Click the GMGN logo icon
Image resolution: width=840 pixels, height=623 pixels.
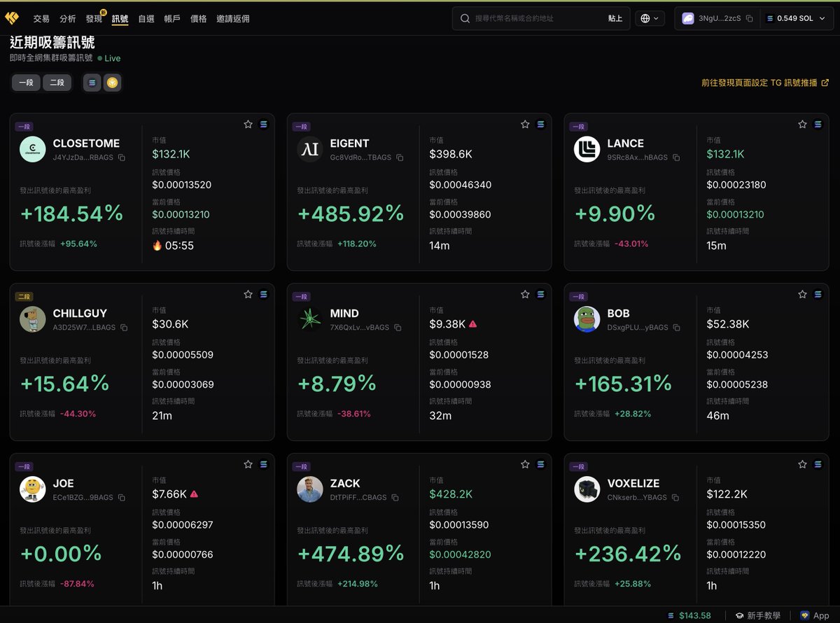click(x=12, y=18)
